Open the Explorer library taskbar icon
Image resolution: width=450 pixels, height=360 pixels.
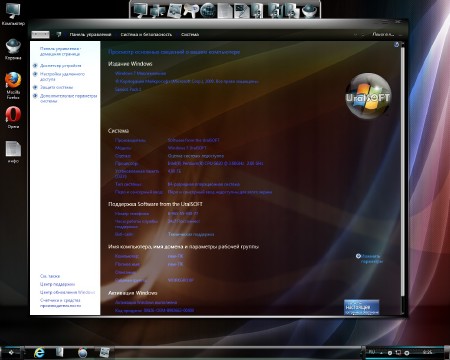tap(60, 352)
